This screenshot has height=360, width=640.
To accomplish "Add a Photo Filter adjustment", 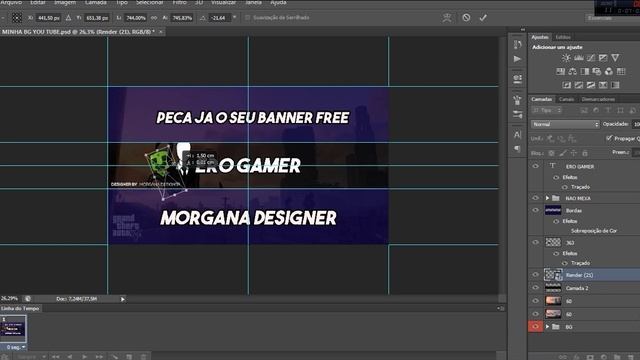I will (x=597, y=71).
